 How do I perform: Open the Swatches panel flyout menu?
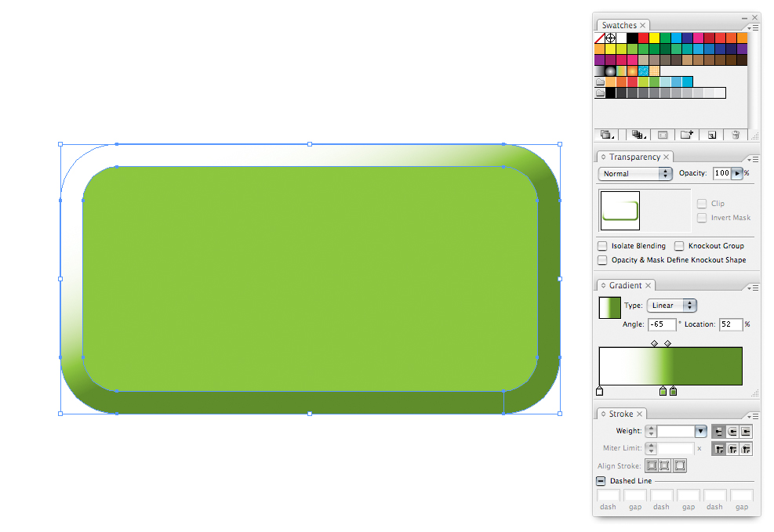tap(753, 28)
